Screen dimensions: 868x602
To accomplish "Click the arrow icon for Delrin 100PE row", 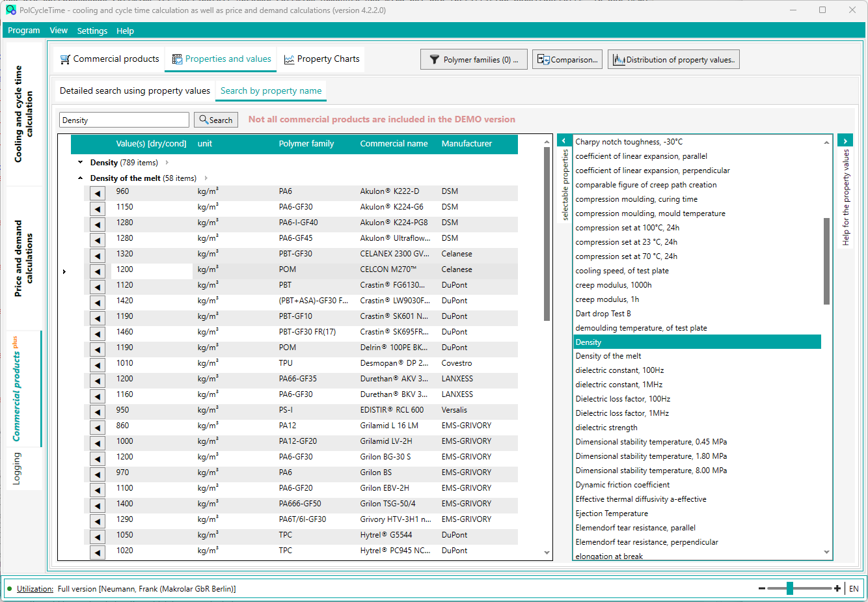I will point(98,349).
